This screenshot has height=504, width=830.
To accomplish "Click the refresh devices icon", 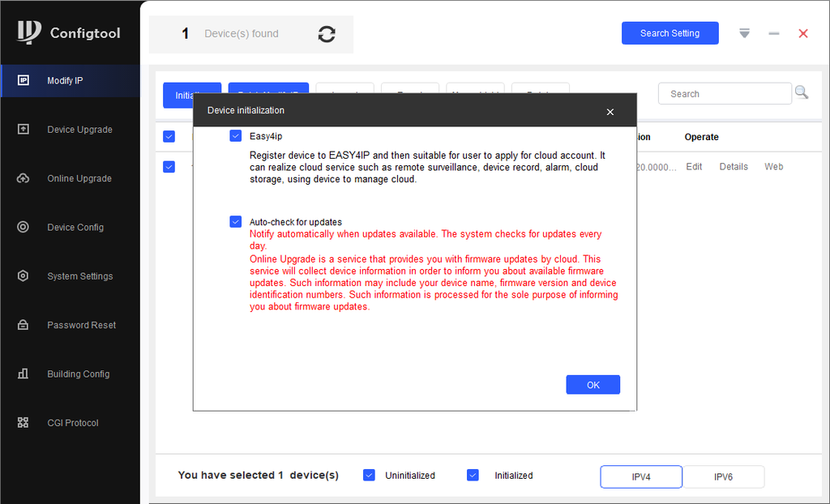I will (x=327, y=34).
